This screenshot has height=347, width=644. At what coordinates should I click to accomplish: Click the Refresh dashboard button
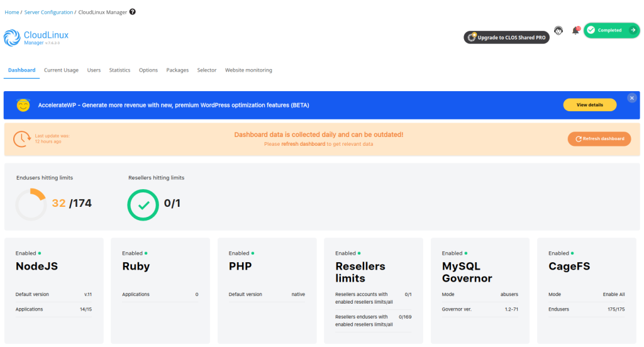[599, 139]
